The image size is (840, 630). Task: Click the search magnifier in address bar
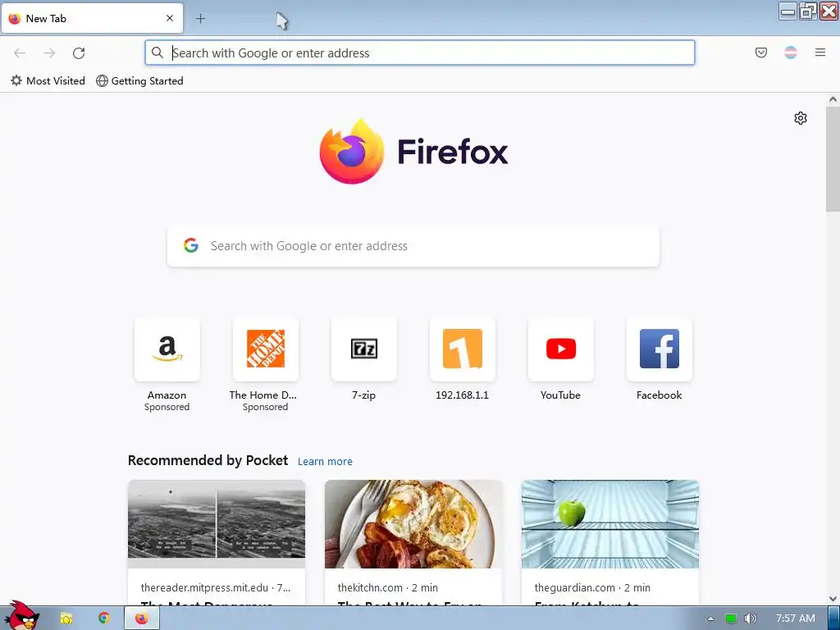click(157, 52)
